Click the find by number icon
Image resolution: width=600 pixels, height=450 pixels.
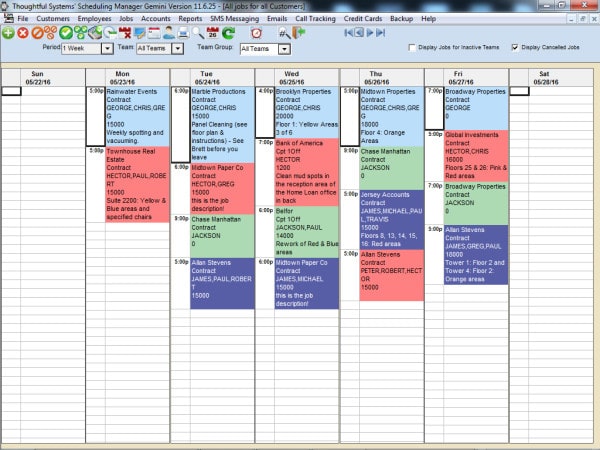(x=284, y=33)
